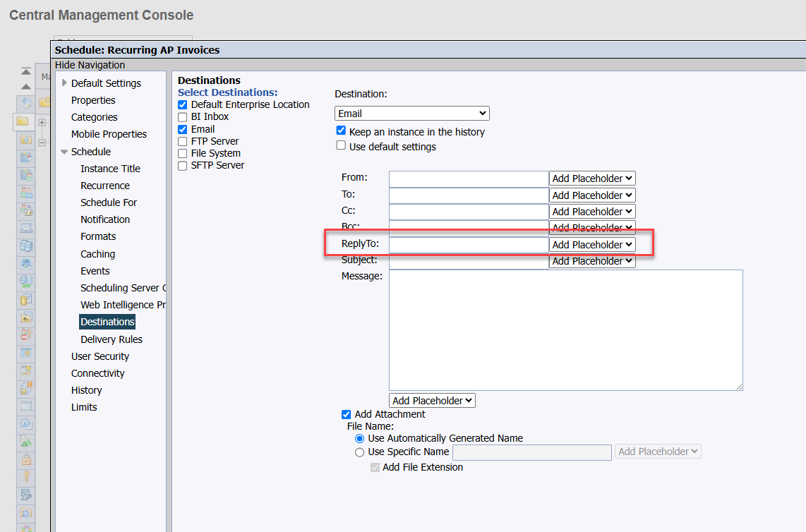Open Mobile Properties

coord(109,134)
